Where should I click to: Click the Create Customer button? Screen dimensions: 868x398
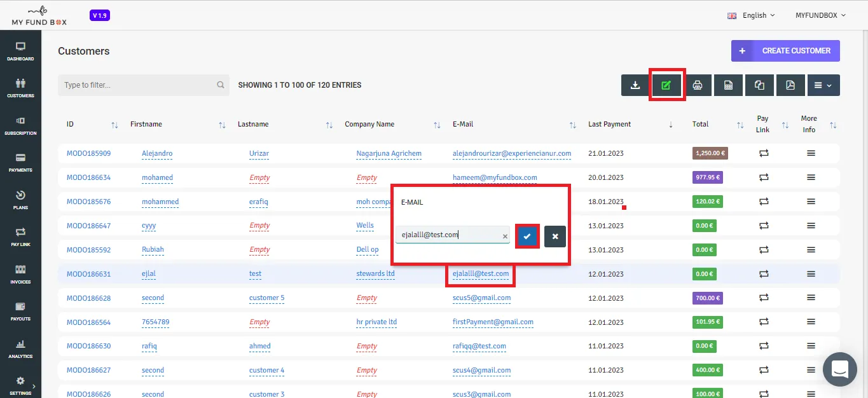(785, 51)
